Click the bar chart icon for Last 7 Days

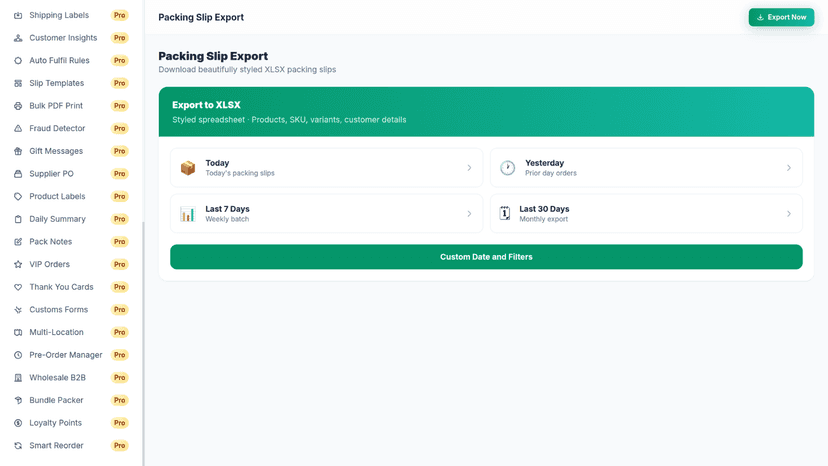pos(188,214)
